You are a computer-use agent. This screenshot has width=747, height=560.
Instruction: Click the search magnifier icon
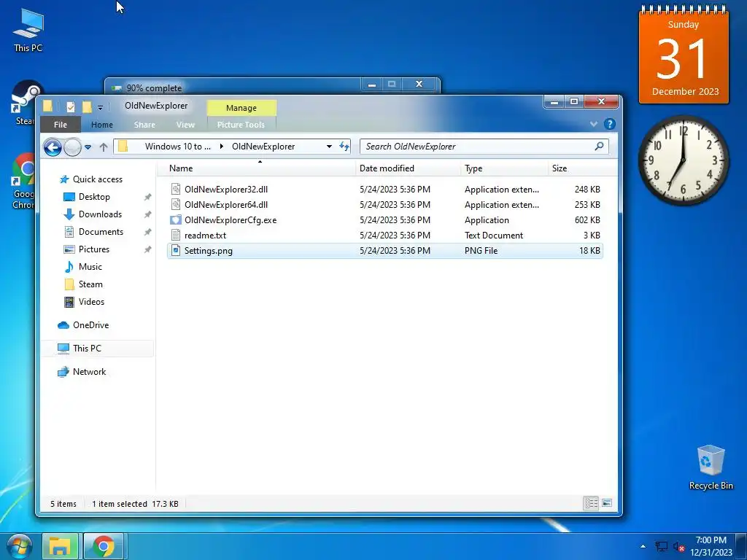pyautogui.click(x=599, y=146)
